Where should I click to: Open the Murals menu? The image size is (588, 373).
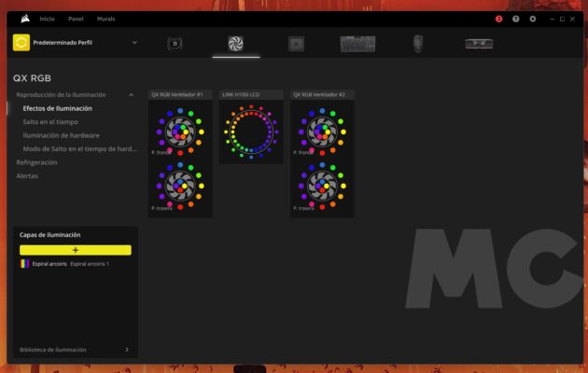coord(106,19)
